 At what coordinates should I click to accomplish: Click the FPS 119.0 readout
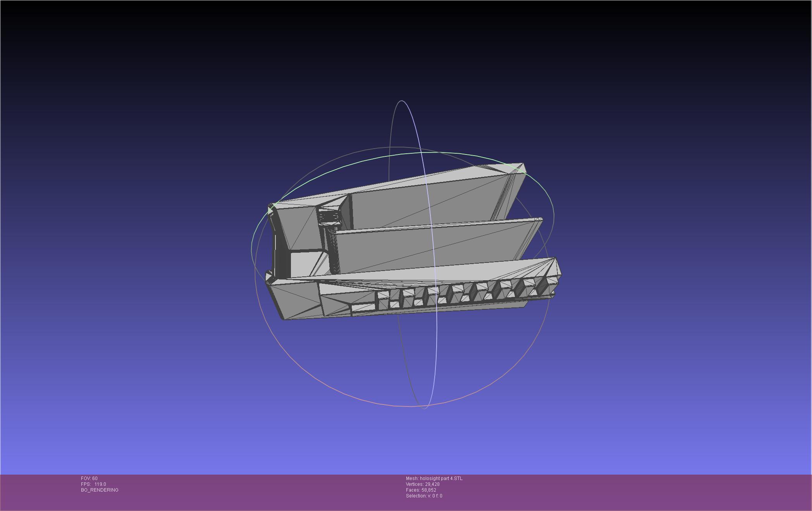point(93,484)
